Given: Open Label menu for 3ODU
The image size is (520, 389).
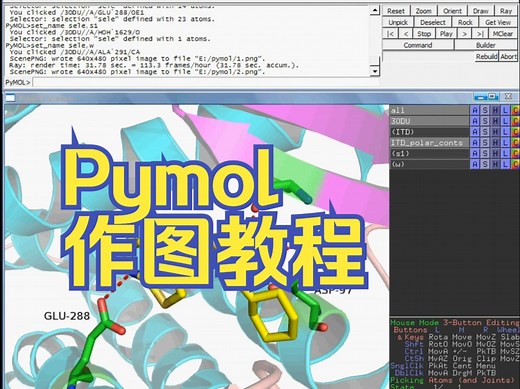Looking at the screenshot, I should coord(506,121).
